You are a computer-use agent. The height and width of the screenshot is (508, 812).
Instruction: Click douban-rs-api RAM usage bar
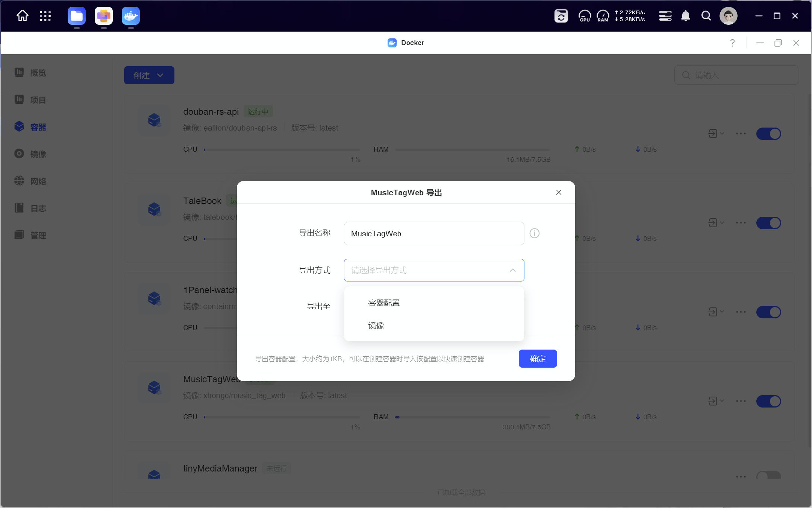[x=473, y=149]
